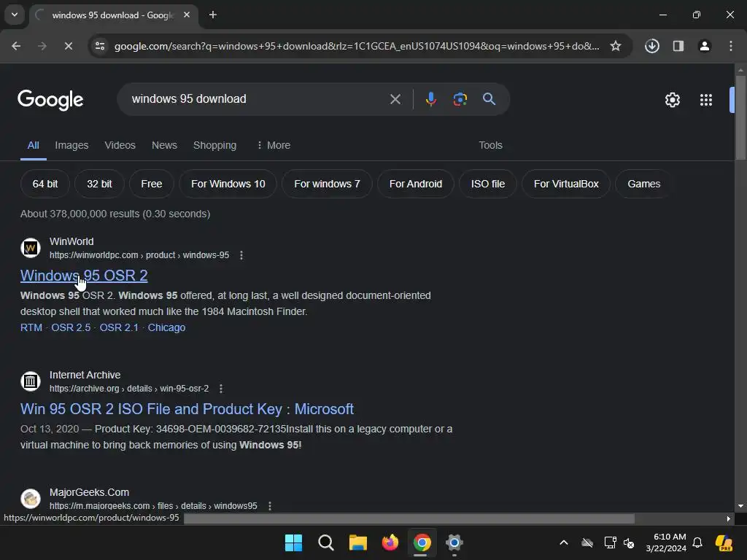Viewport: 747px width, 560px height.
Task: Apply the For Android chip
Action: 416,184
